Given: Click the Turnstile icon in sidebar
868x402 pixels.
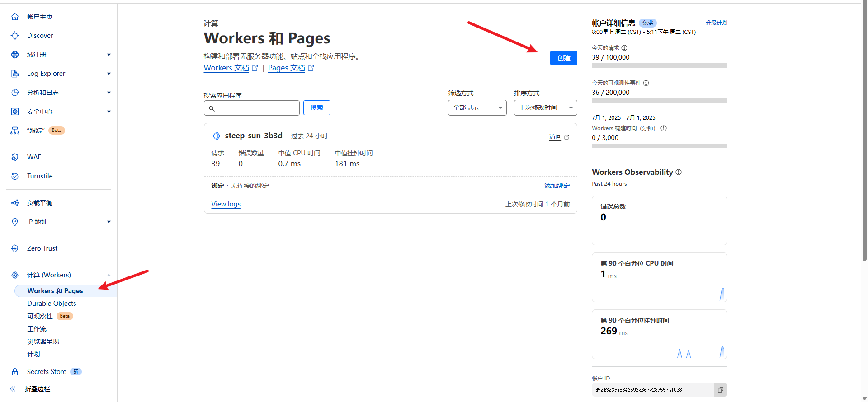Looking at the screenshot, I should pos(15,176).
